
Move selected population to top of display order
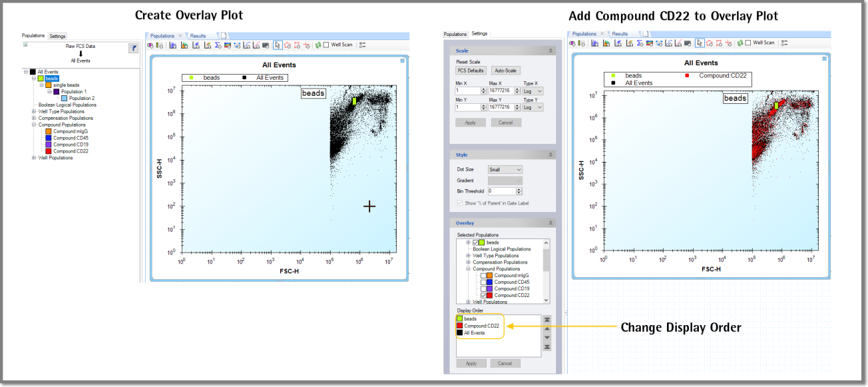(x=546, y=320)
